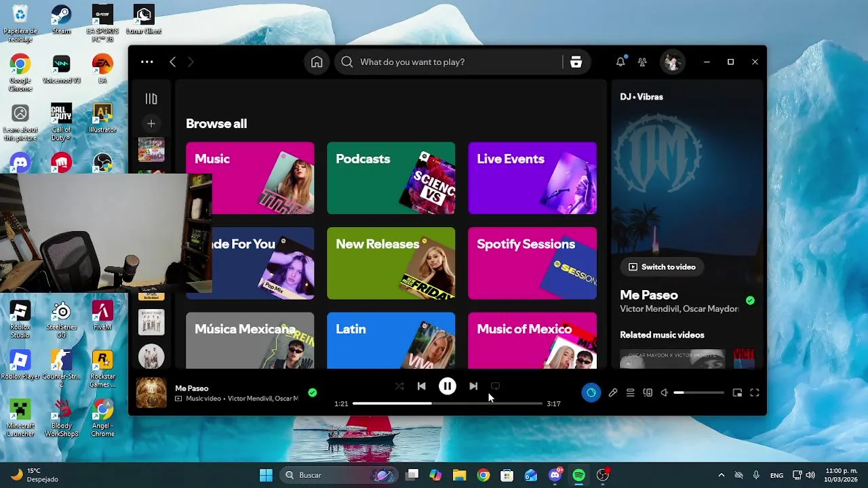Open Discord from the taskbar
Image resolution: width=868 pixels, height=488 pixels.
(555, 475)
